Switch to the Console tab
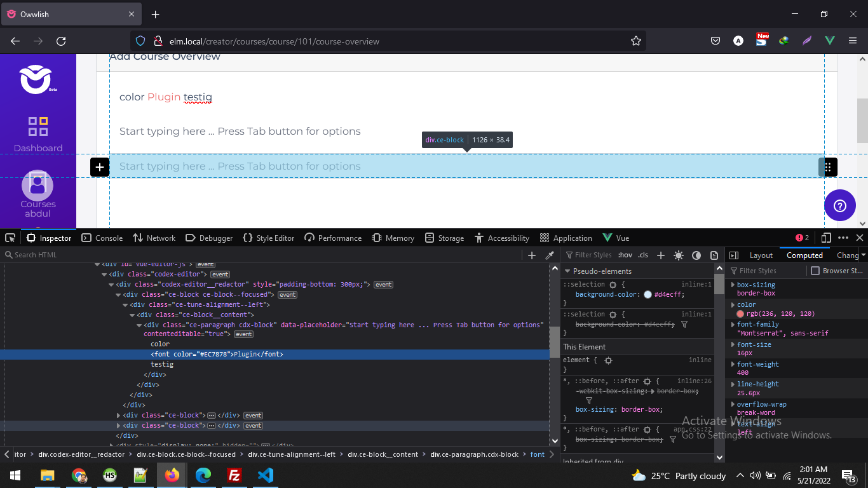The height and width of the screenshot is (488, 868). 102,238
